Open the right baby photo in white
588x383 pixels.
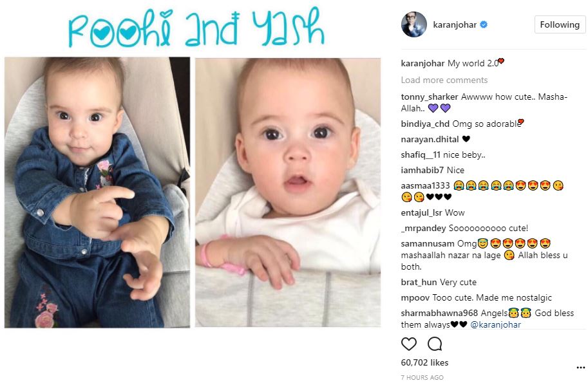pyautogui.click(x=288, y=192)
